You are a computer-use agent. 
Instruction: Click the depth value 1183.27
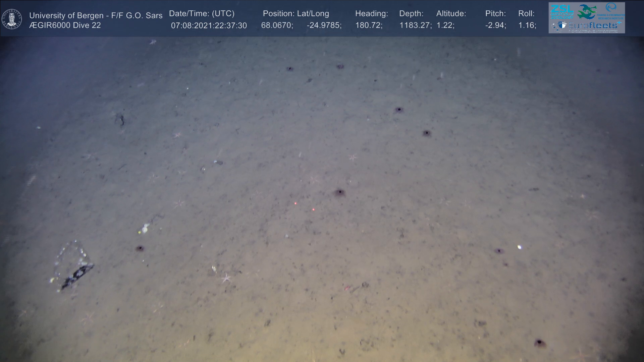point(415,25)
